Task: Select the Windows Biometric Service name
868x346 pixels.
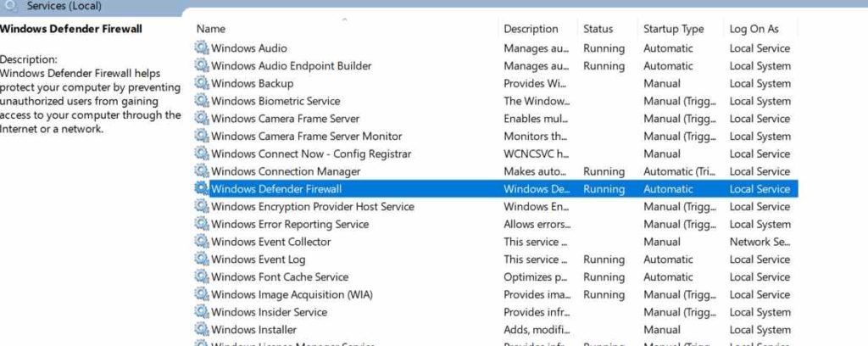Action: [275, 101]
